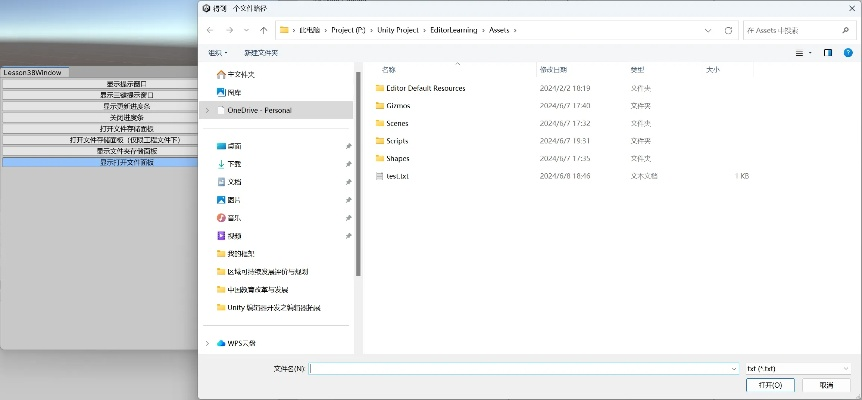Click the file name input field
This screenshot has height=400, width=862.
(520, 368)
